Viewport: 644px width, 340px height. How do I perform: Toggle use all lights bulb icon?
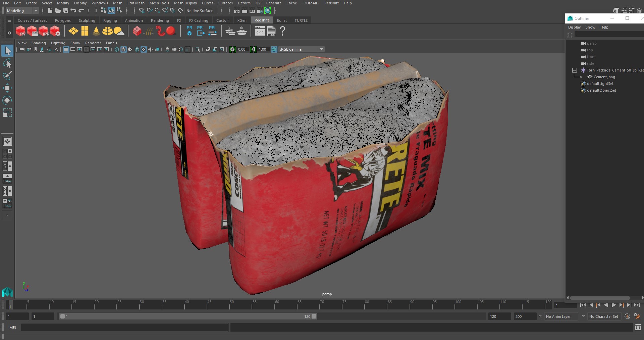(150, 49)
